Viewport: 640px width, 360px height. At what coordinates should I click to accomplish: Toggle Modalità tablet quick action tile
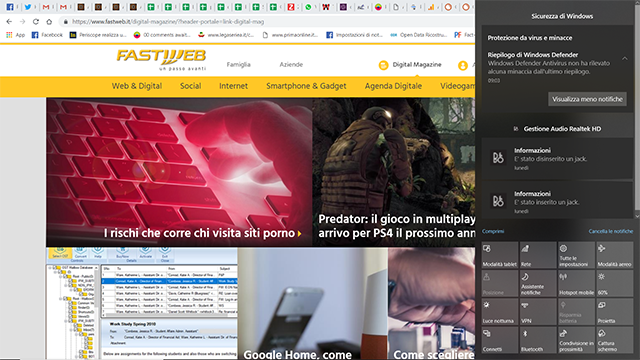click(500, 255)
